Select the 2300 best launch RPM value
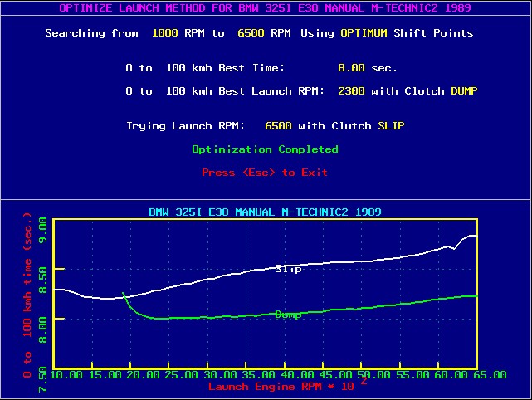 pos(351,91)
